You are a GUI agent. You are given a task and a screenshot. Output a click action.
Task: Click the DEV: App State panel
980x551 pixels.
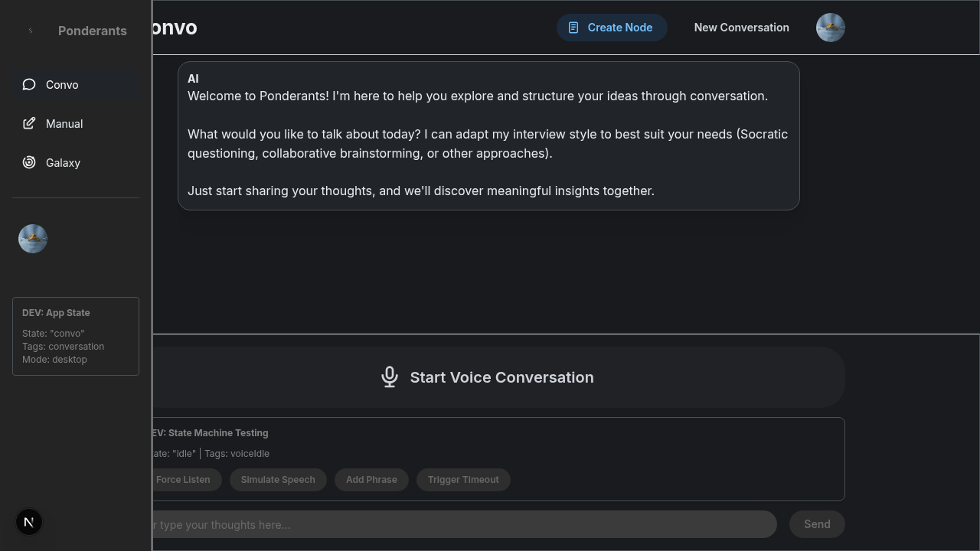(x=76, y=336)
